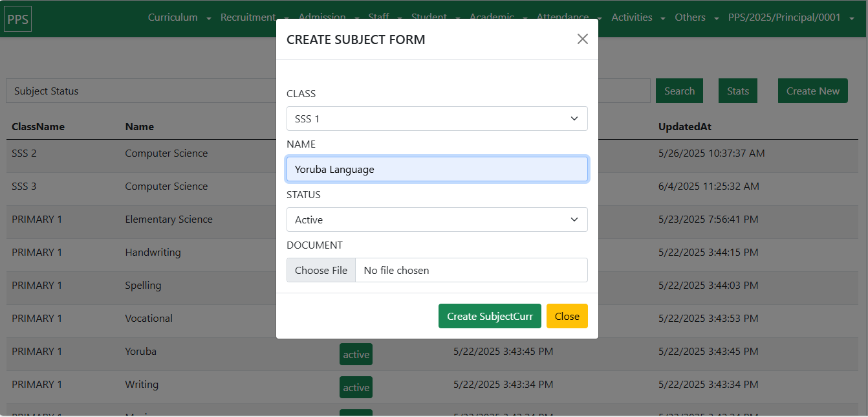Open the STATUS dropdown showing Active
868x417 pixels.
coord(437,220)
